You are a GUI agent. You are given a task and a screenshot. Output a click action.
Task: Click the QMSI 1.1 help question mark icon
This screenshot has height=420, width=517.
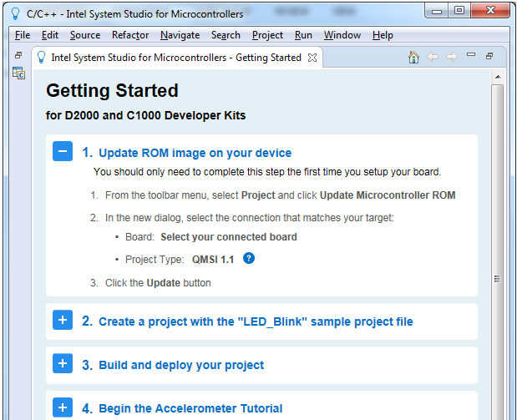[248, 259]
